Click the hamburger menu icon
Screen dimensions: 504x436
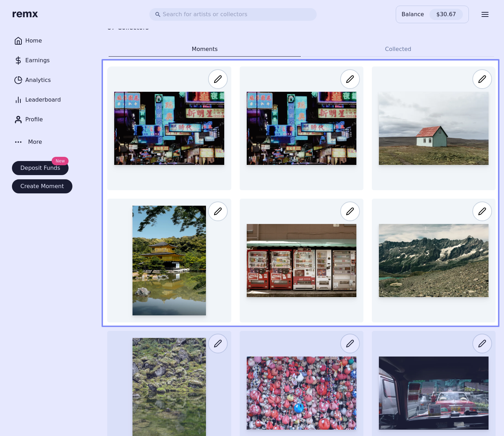click(x=485, y=14)
